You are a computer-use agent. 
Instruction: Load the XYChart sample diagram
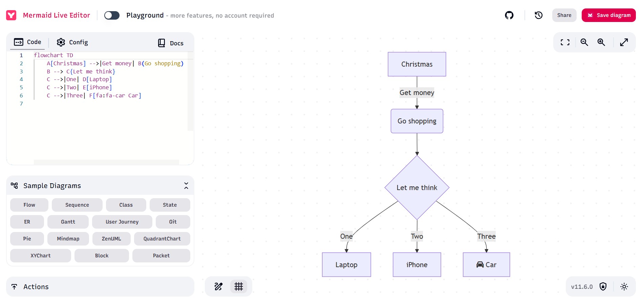pyautogui.click(x=41, y=256)
